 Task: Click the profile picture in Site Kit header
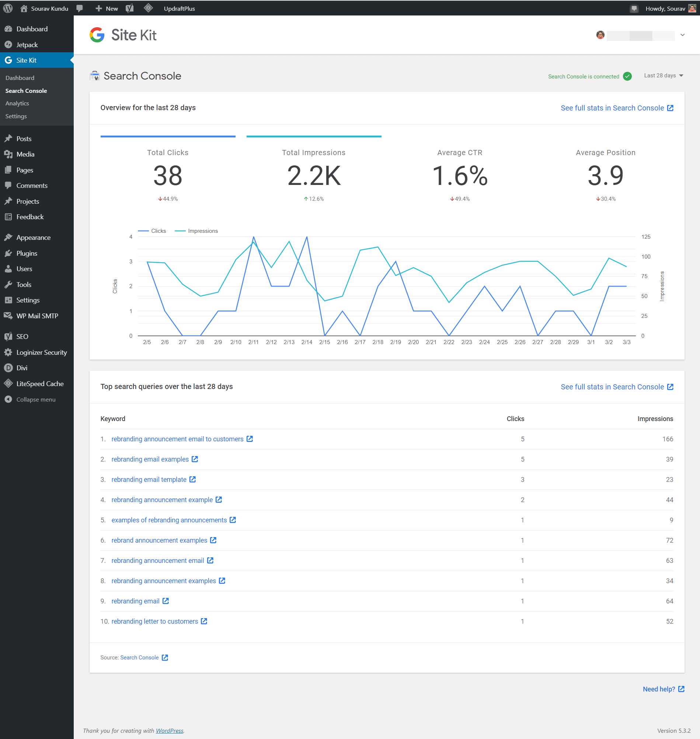point(600,35)
